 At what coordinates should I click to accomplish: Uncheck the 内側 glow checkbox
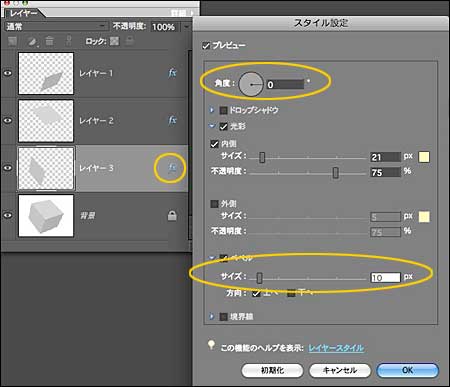[214, 144]
